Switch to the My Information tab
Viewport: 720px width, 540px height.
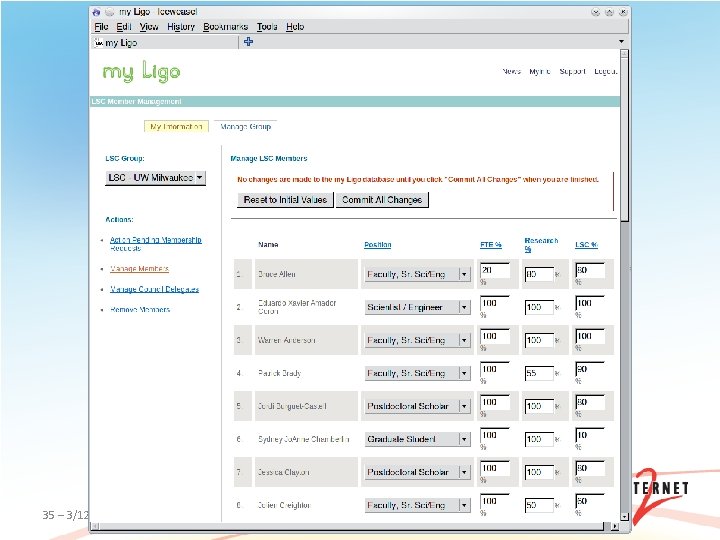pyautogui.click(x=176, y=126)
